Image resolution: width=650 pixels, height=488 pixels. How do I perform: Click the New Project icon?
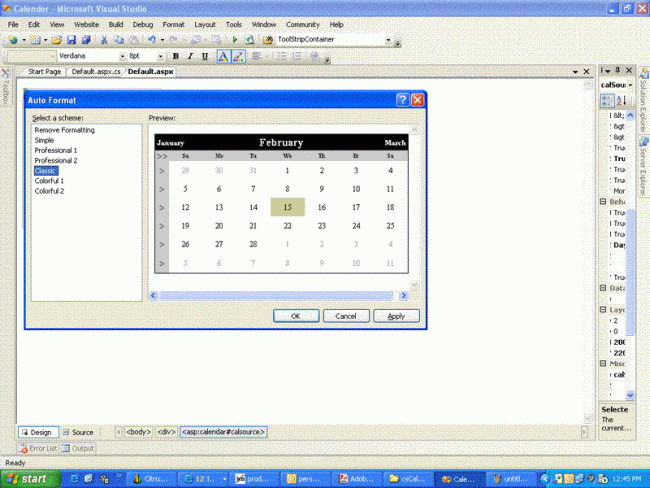pos(13,40)
